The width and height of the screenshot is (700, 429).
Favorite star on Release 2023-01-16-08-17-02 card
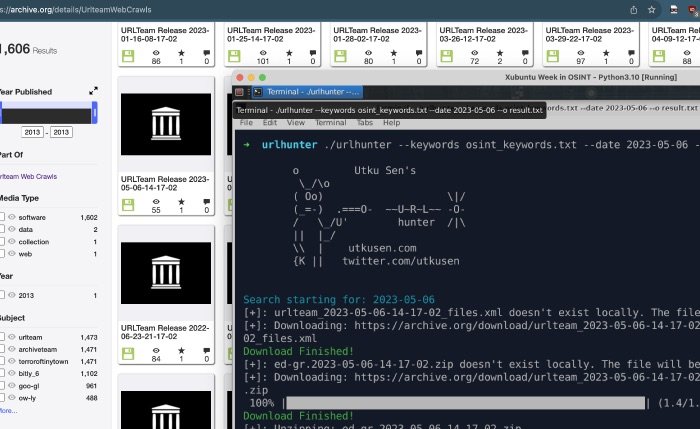[x=181, y=53]
